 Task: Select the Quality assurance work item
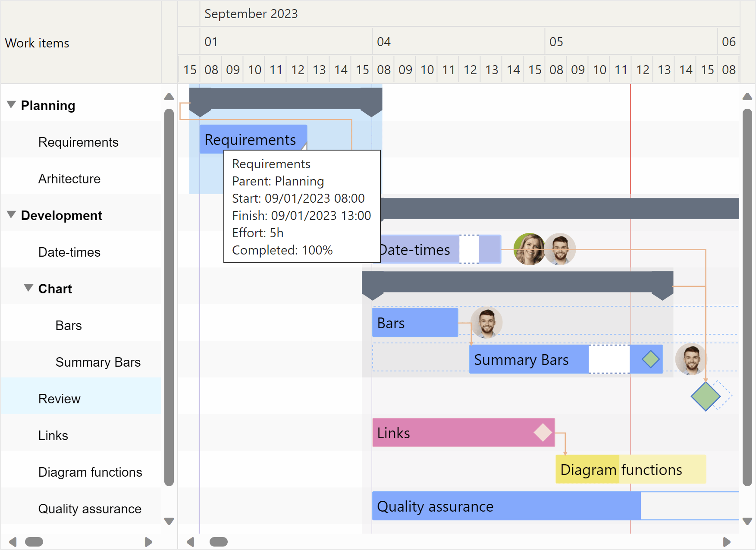point(90,509)
